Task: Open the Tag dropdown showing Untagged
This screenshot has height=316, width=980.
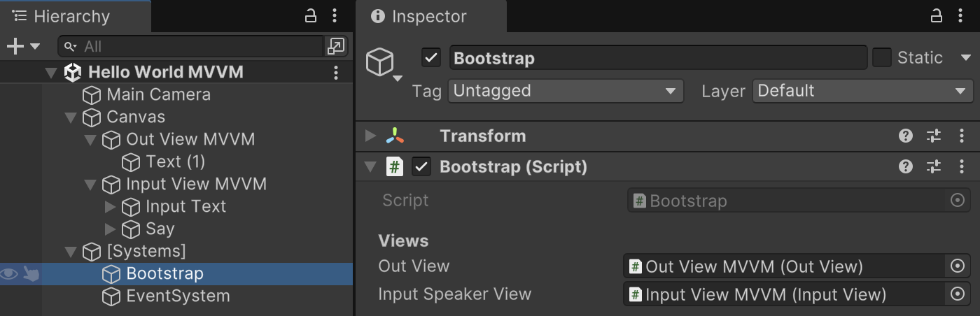Action: coord(565,91)
